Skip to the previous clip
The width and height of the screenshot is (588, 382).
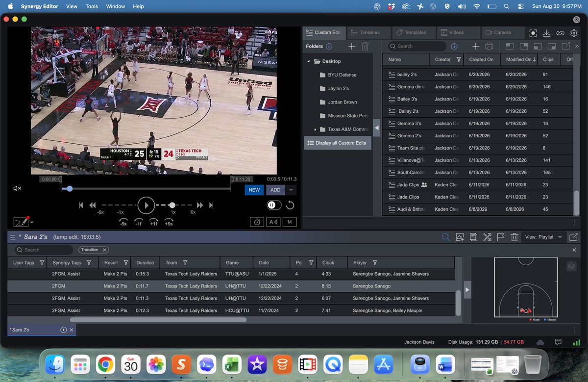[x=81, y=205]
